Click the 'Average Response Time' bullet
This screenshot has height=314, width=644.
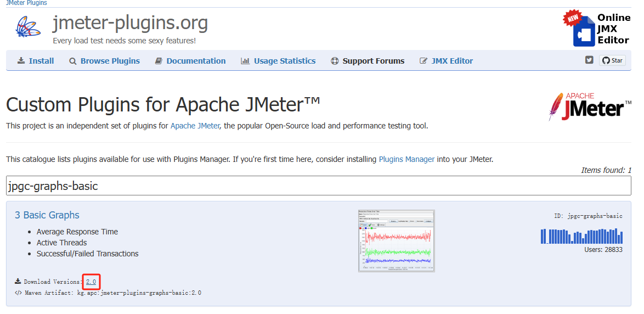pos(77,232)
